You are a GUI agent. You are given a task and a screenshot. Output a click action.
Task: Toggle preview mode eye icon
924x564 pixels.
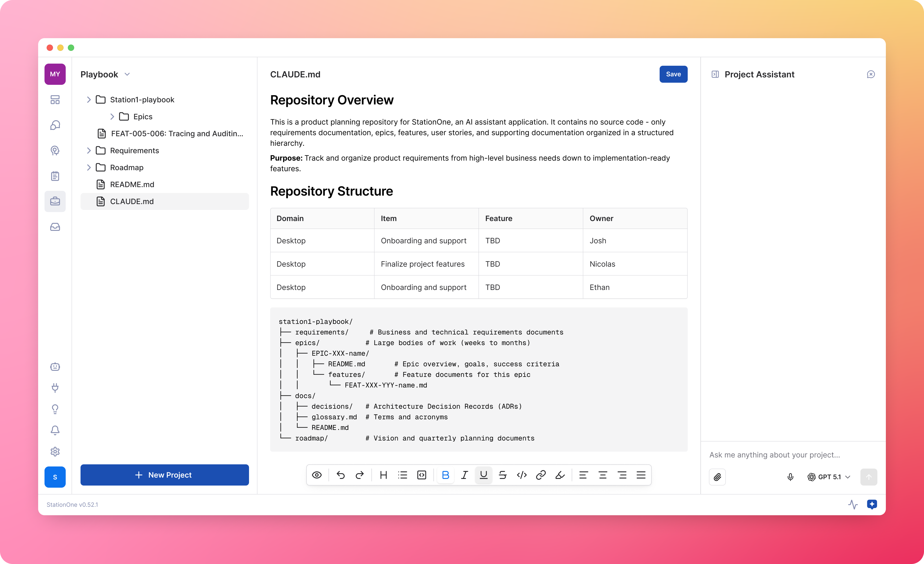pyautogui.click(x=317, y=475)
